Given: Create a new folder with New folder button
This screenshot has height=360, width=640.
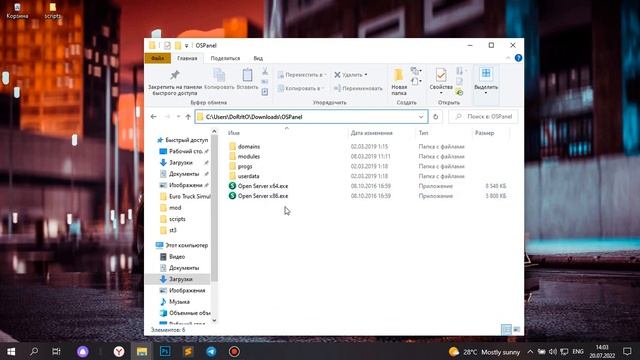Looking at the screenshot, I should coord(399,82).
